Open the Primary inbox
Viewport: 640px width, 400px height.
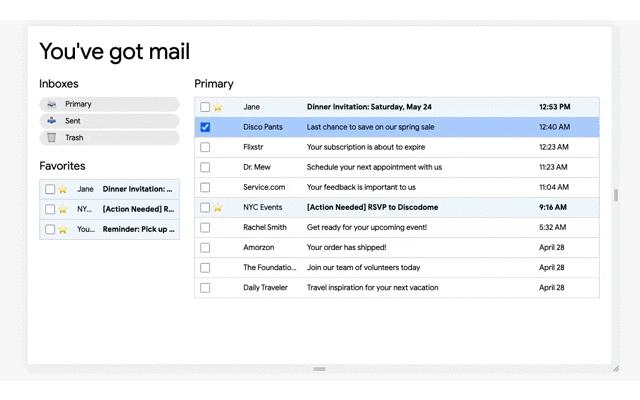(x=109, y=104)
